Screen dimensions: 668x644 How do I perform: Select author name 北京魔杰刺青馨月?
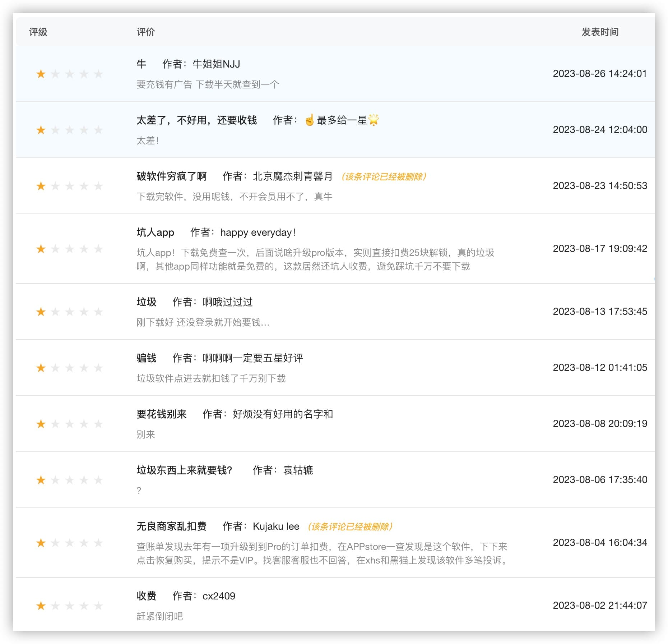(293, 176)
